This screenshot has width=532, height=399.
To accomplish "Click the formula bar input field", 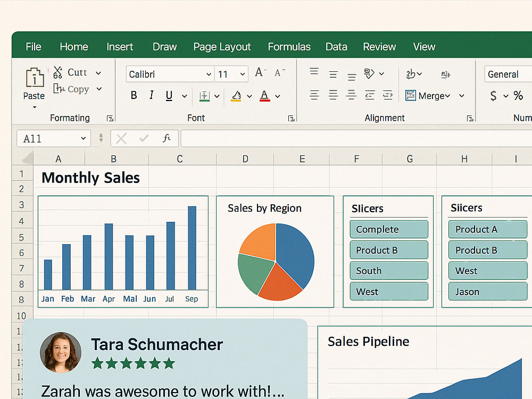I will tap(356, 138).
